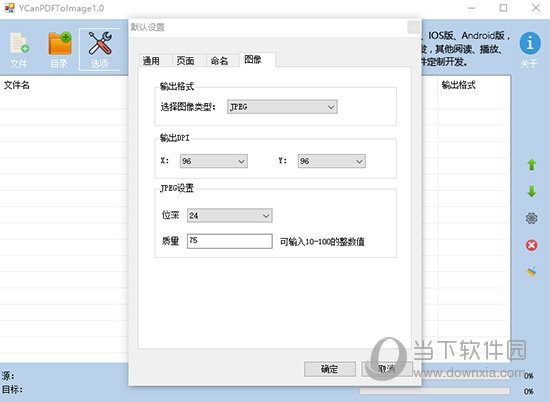Screen dimensions: 550x402
Task: Open the 位深 bit depth 24 dropdown
Action: pos(230,215)
